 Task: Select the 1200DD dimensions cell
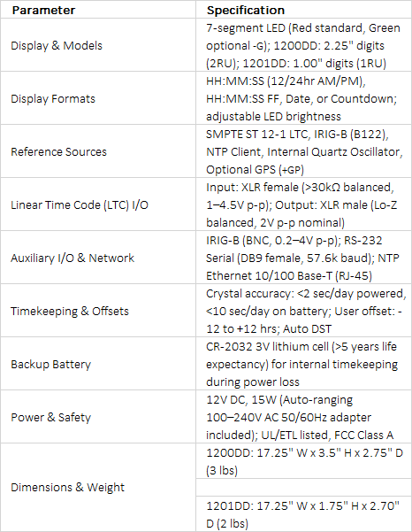tap(303, 461)
